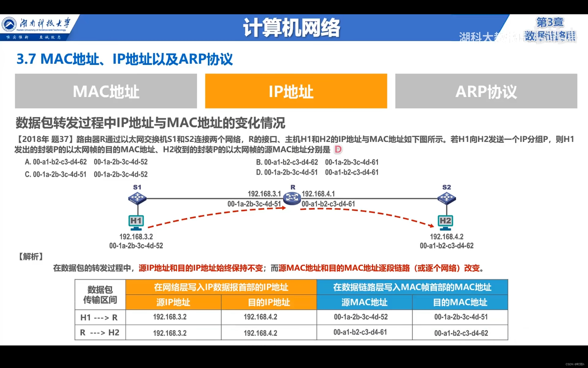
Task: Click the S1 label above switch
Action: click(x=137, y=187)
